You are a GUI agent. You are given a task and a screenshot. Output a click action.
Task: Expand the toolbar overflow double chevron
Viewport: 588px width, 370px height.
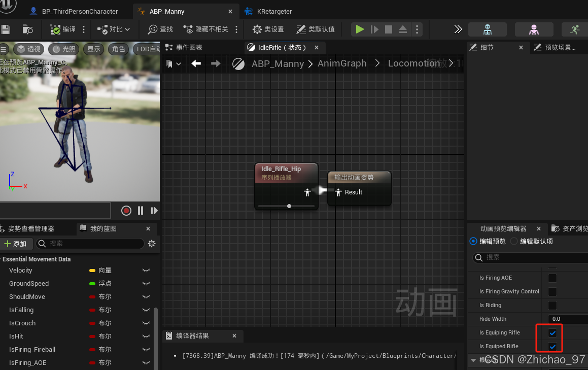[x=458, y=29]
